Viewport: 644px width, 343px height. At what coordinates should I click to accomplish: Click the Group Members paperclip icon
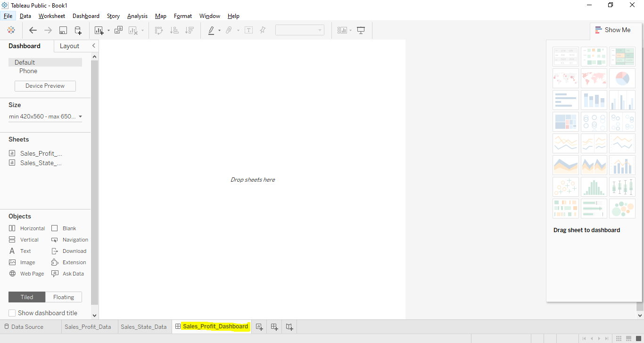pos(229,30)
